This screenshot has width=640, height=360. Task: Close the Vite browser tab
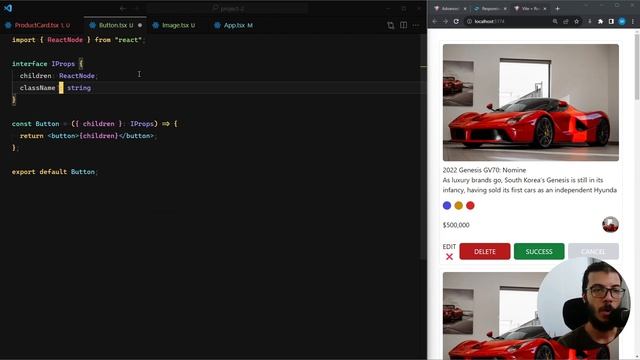[x=545, y=9]
